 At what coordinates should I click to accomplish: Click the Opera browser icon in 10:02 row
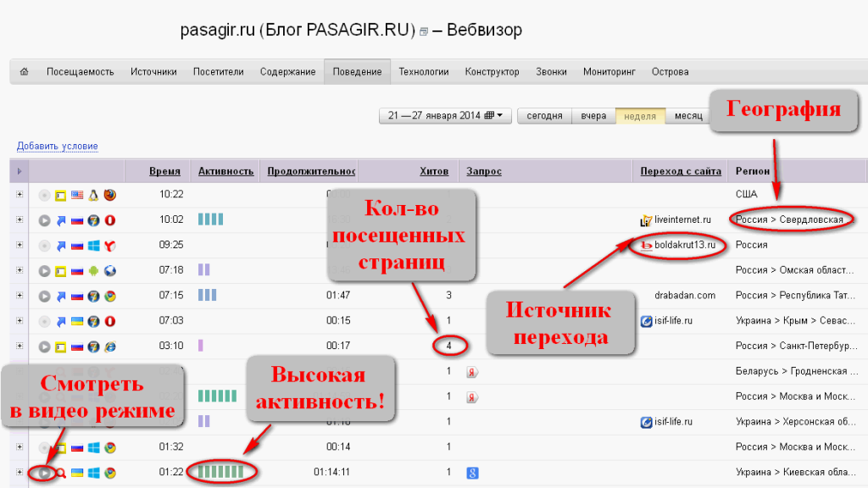click(109, 220)
